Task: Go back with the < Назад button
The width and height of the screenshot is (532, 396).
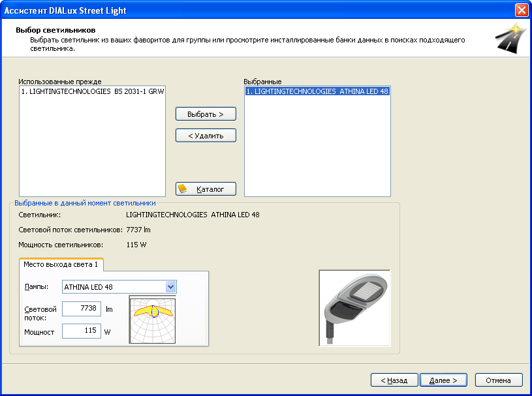Action: (x=394, y=380)
